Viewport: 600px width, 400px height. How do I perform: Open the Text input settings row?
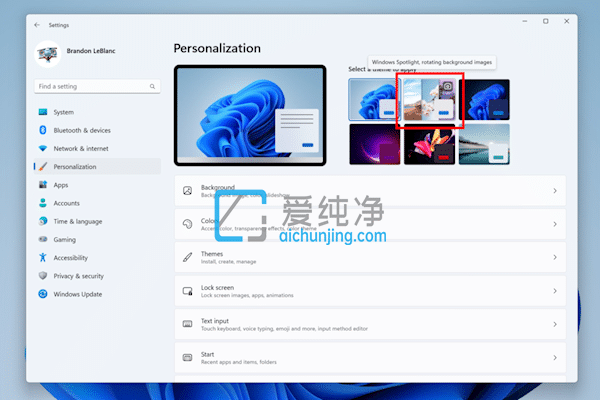(x=370, y=324)
